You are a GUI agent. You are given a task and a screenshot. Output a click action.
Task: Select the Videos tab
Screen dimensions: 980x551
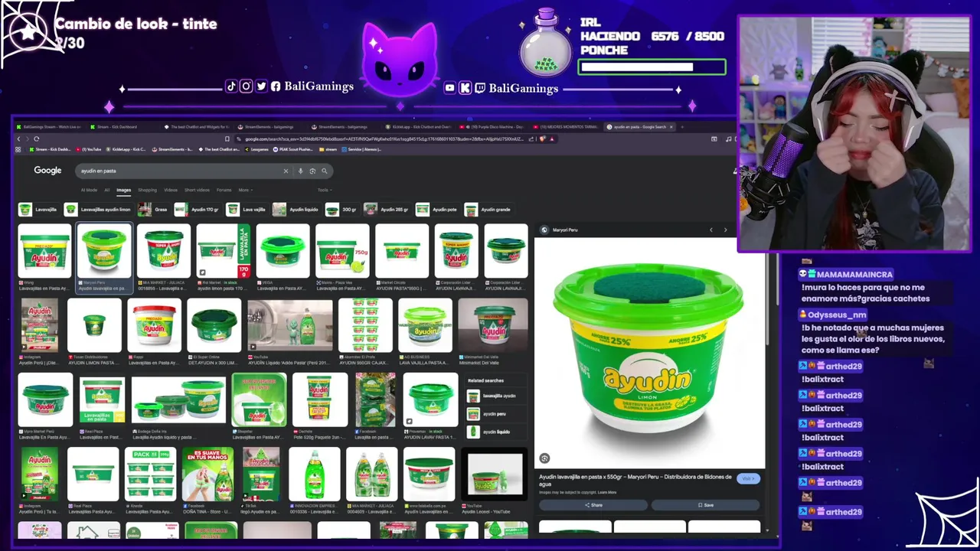[171, 190]
